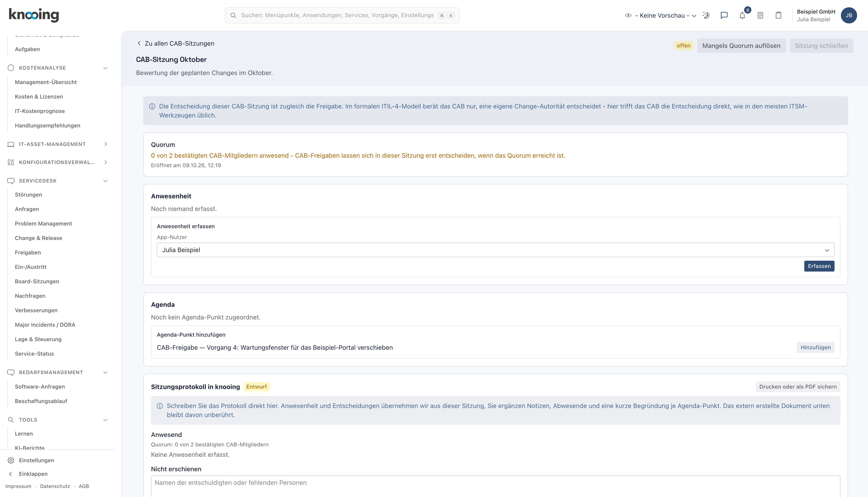Click Mangels Quorum auflösen button
The image size is (868, 497).
(x=741, y=46)
